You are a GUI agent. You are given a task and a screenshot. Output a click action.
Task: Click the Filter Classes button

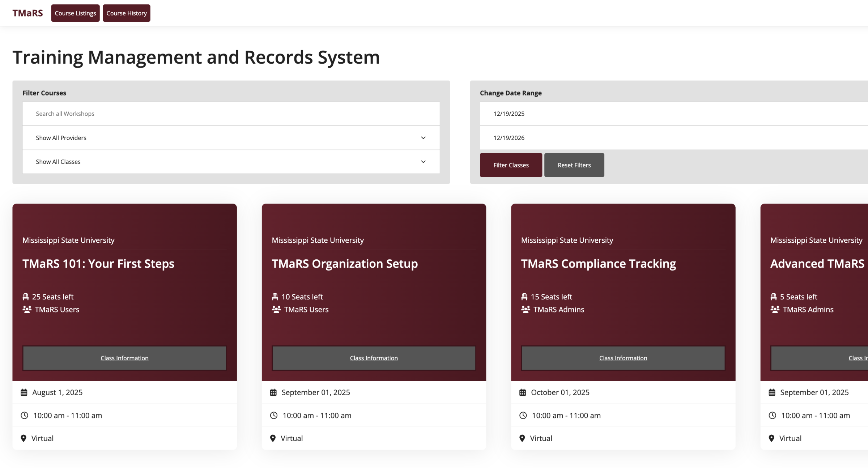(x=511, y=165)
